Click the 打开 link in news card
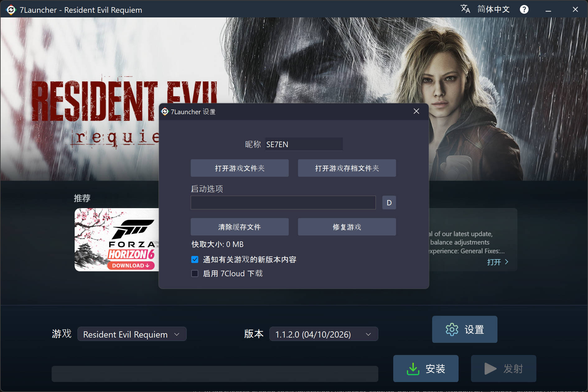This screenshot has height=392, width=588. point(498,262)
